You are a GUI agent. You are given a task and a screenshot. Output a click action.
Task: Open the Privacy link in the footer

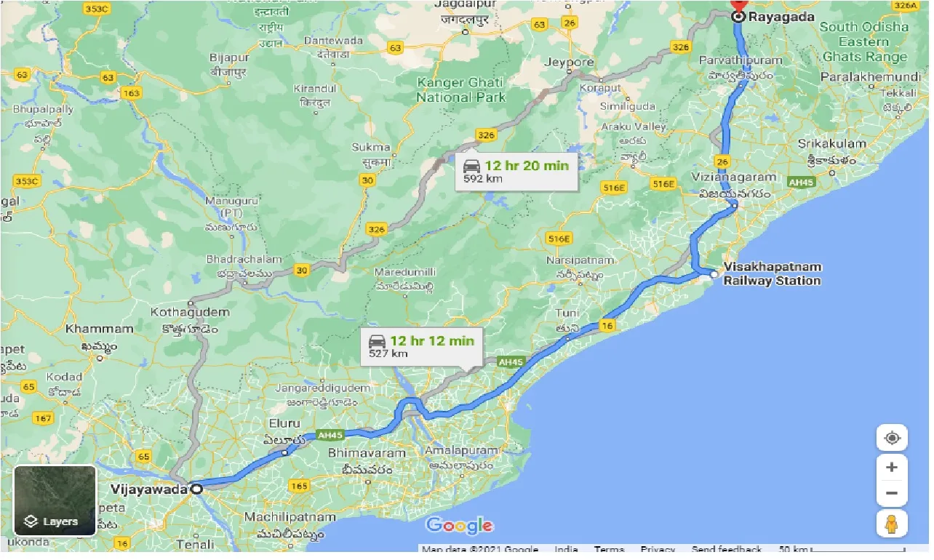pyautogui.click(x=658, y=549)
